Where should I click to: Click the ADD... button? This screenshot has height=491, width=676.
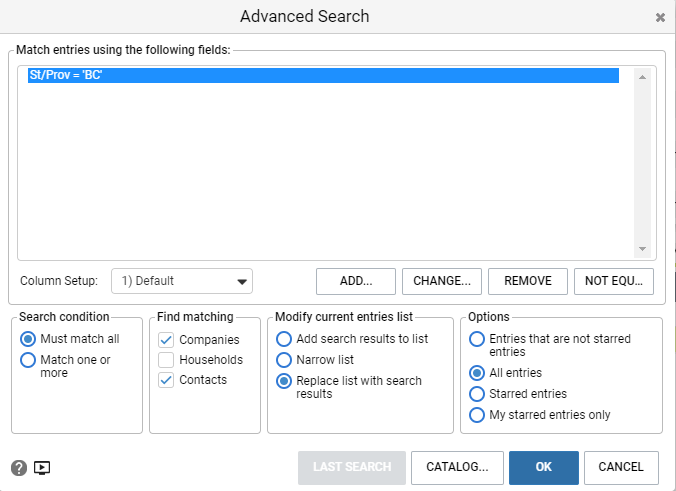click(x=356, y=281)
